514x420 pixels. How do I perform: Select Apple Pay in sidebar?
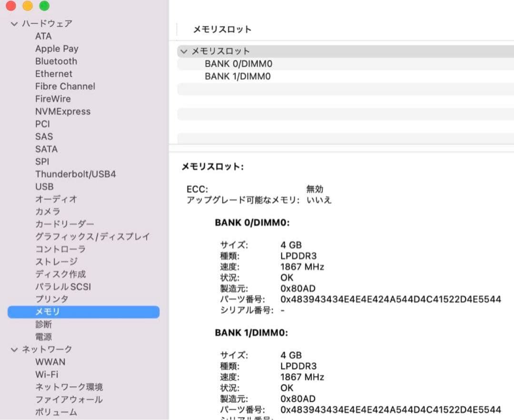pos(57,49)
